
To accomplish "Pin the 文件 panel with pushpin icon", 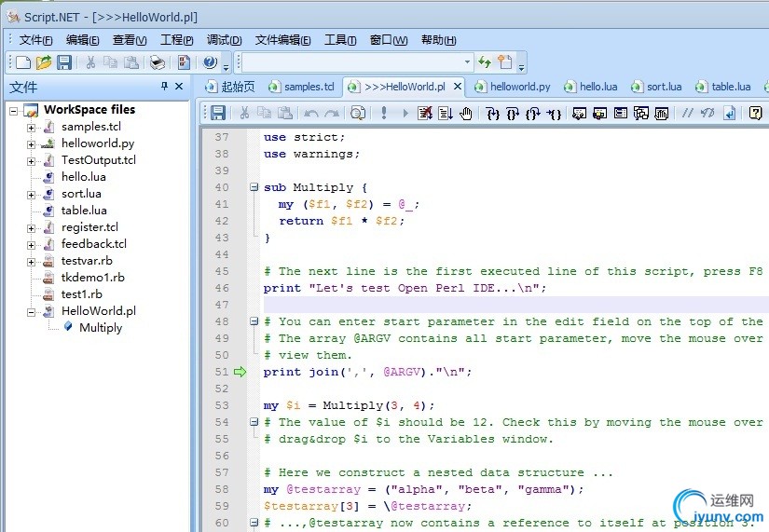I will (164, 87).
